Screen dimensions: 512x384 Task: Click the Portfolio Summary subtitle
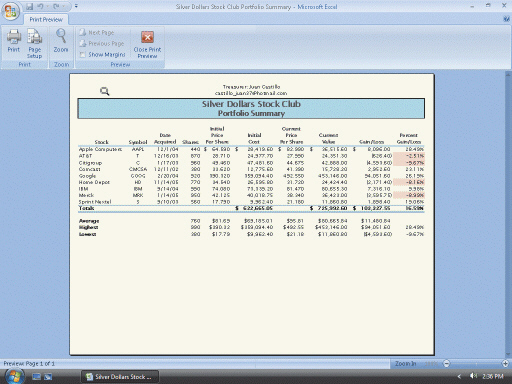click(x=251, y=113)
